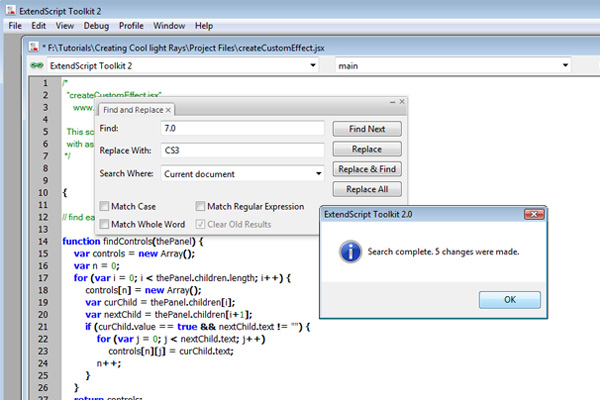The image size is (600, 400).
Task: Close the Find and Replace tab with its x
Action: [x=168, y=110]
